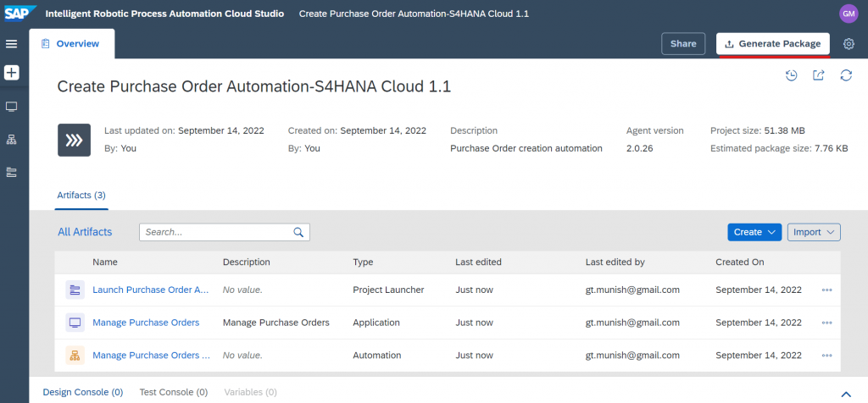
Task: Click Purchase Order creation automation description
Action: point(526,148)
